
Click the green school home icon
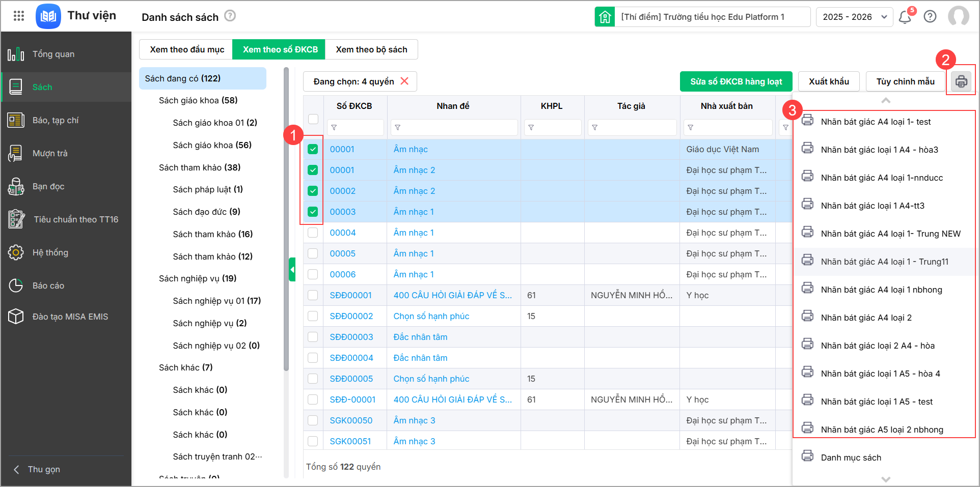(x=605, y=17)
